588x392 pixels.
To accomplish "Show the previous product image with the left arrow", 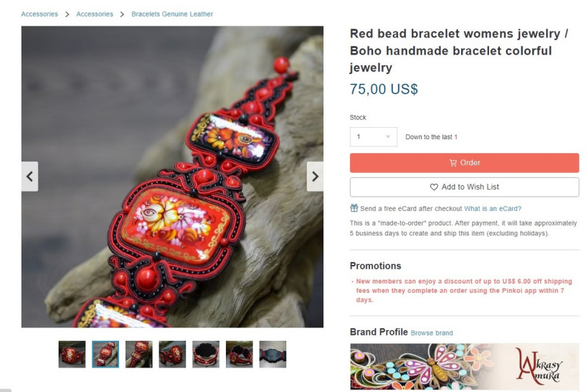I will tap(29, 177).
